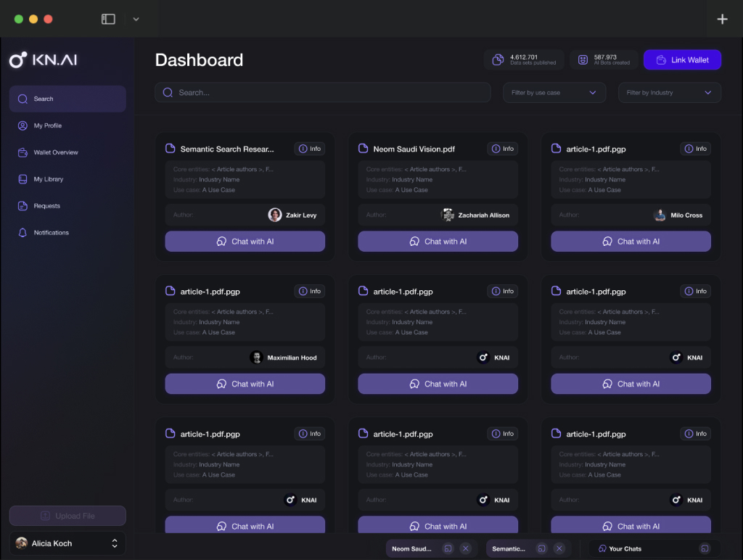This screenshot has width=743, height=560.
Task: Go to Wallet Overview in sidebar
Action: pos(55,152)
